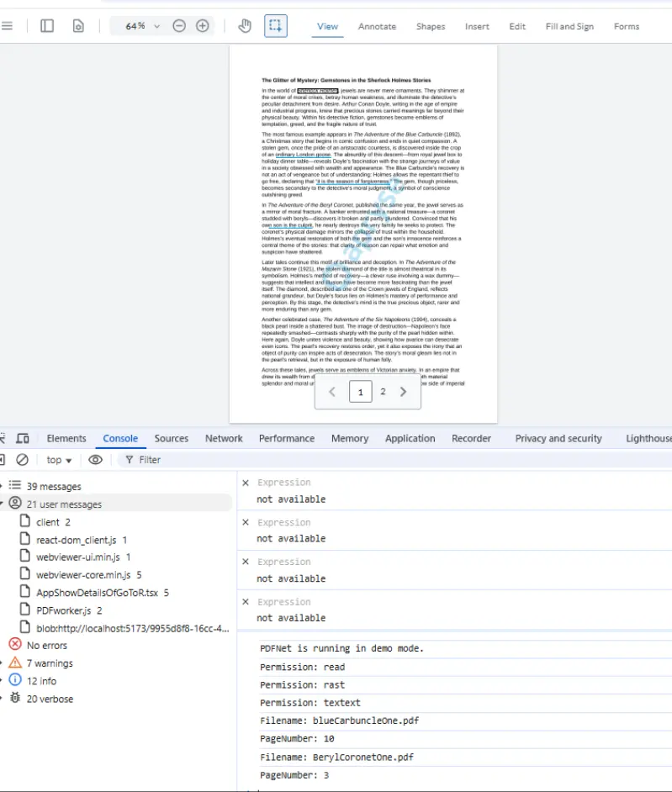Switch to the Insert ribbon tab
The width and height of the screenshot is (672, 792).
pyautogui.click(x=477, y=26)
